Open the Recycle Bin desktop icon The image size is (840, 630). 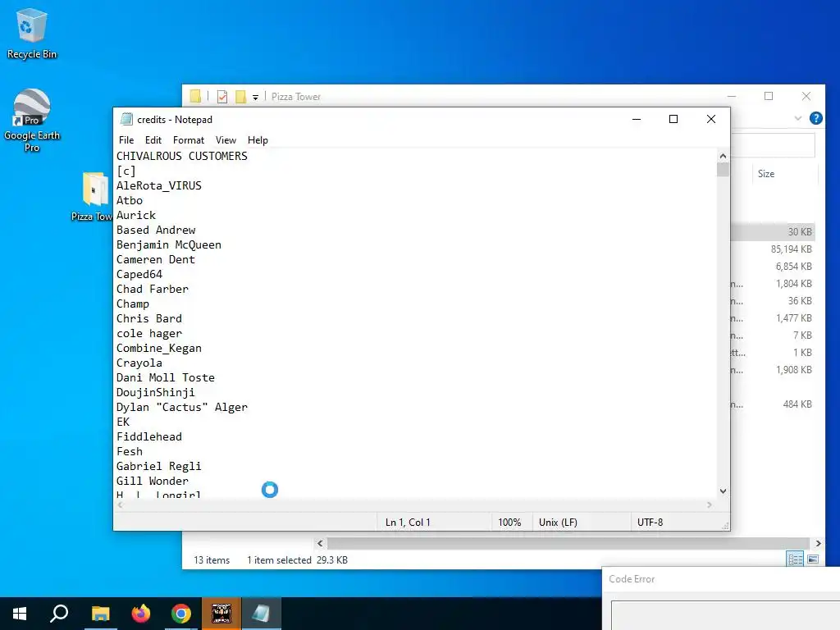[x=32, y=33]
